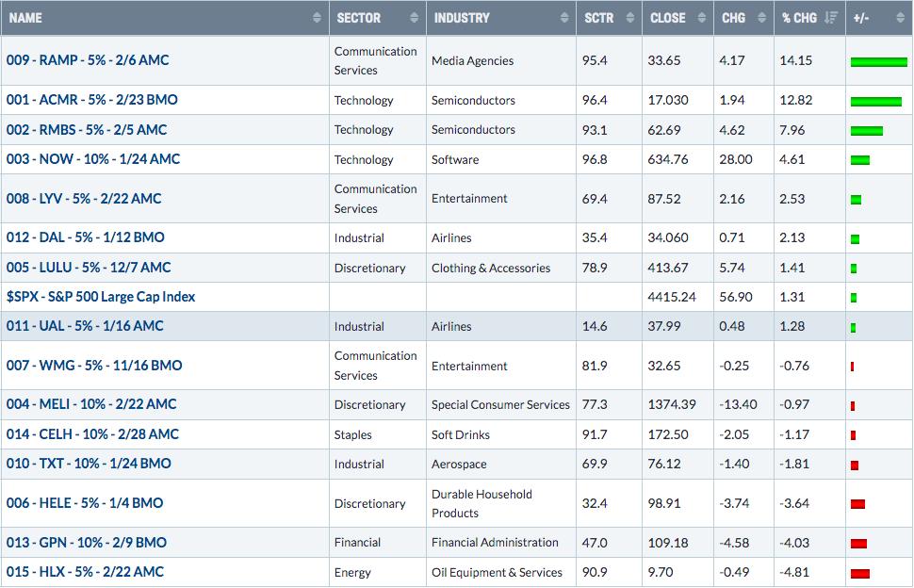Image resolution: width=914 pixels, height=588 pixels.
Task: Open the 015 - HLX symbol link
Action: [x=85, y=572]
